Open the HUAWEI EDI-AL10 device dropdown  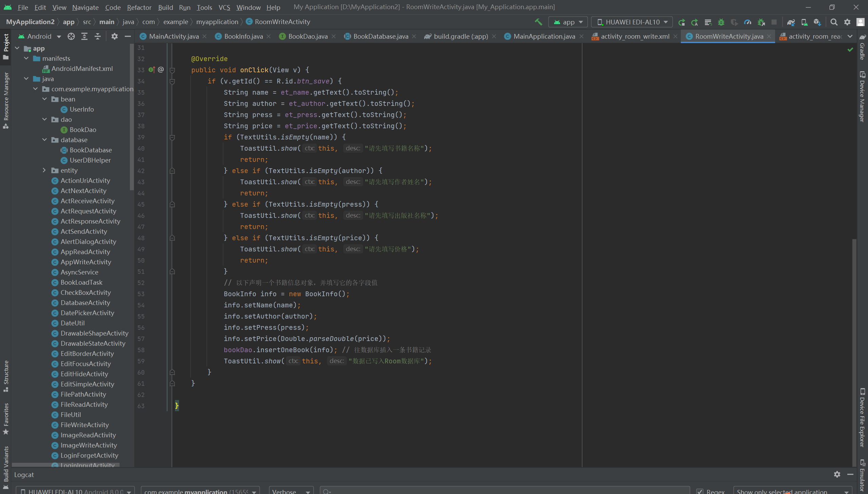click(631, 22)
